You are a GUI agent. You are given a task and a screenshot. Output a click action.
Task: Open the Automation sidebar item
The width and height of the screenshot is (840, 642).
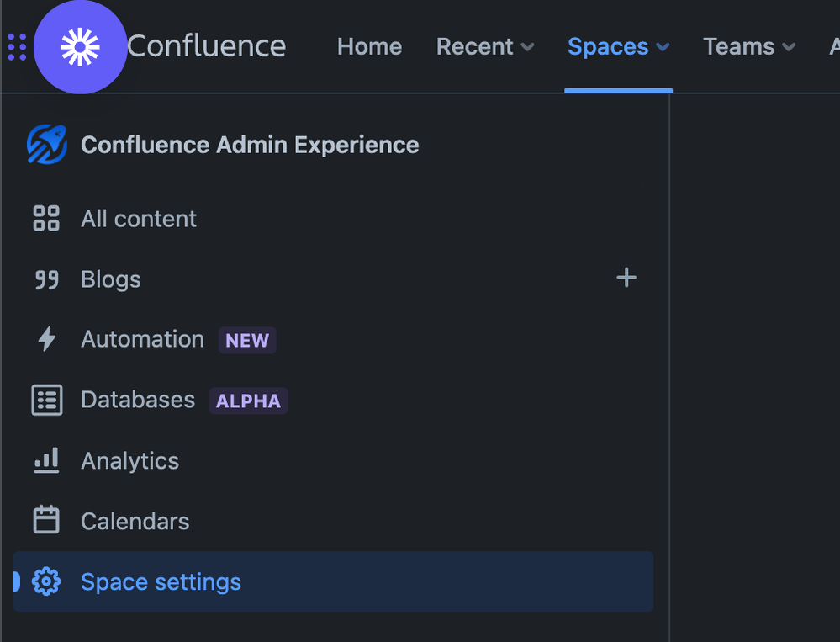tap(143, 339)
